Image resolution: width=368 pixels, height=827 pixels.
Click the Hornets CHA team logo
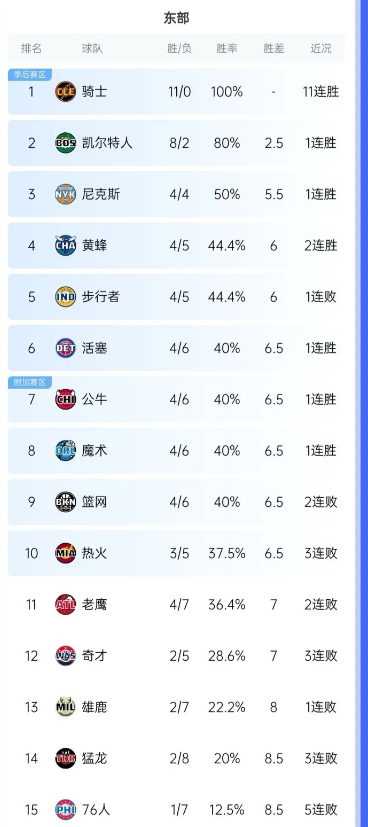click(x=65, y=245)
